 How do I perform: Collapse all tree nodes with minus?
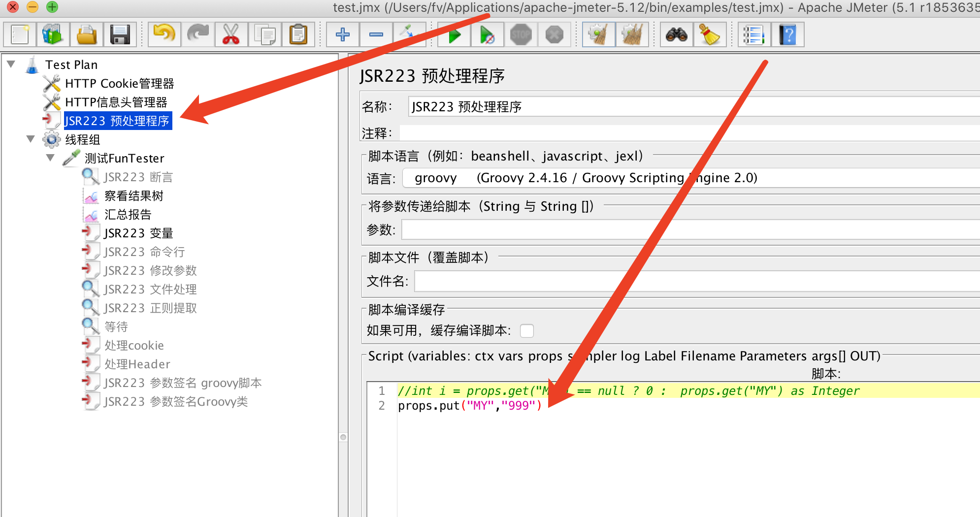click(x=376, y=35)
